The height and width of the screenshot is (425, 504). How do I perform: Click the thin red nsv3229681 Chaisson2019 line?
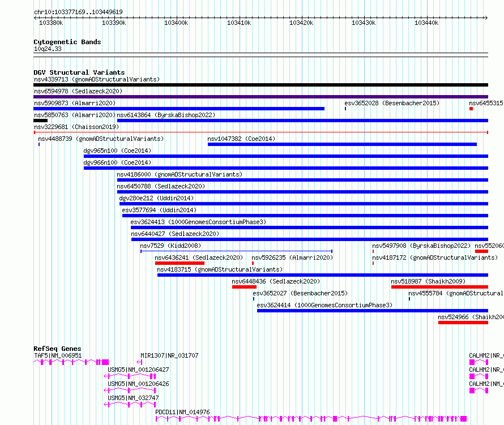260,132
